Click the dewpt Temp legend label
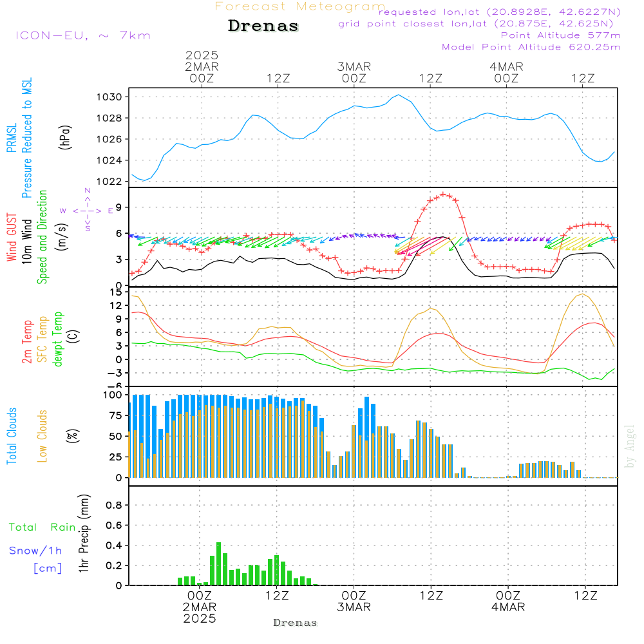 point(57,339)
